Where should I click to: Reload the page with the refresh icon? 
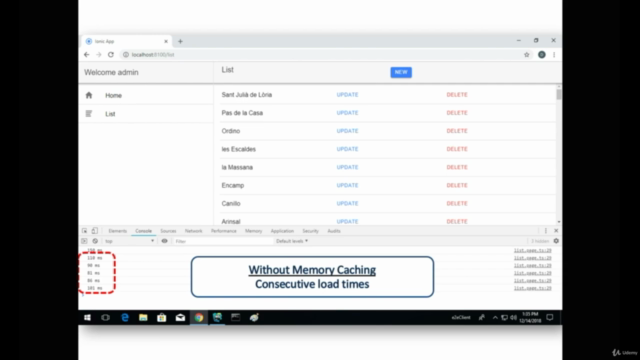pos(111,55)
